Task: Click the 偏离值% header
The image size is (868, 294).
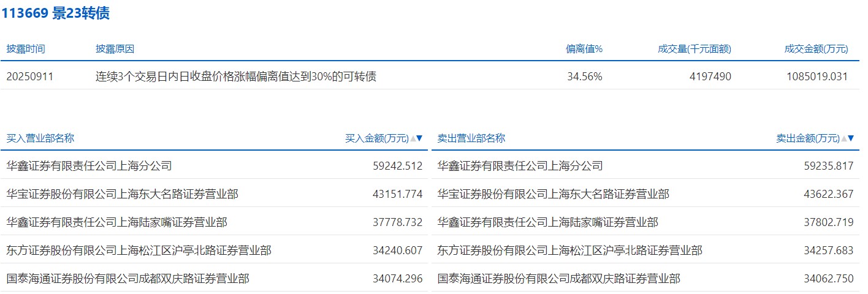Action: [x=584, y=49]
